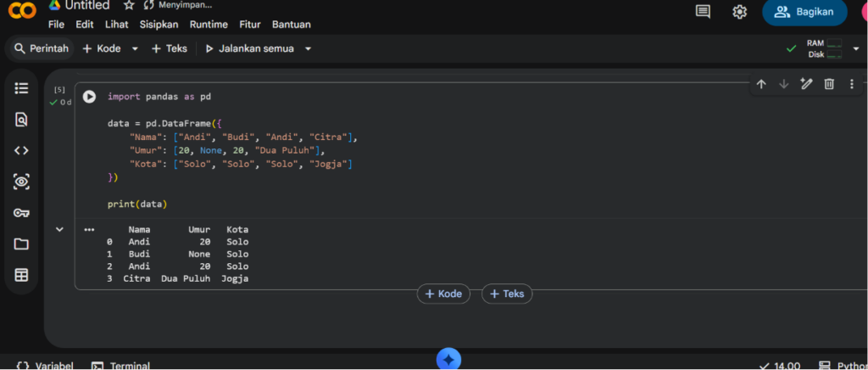Open the table of contents sidebar icon
This screenshot has width=868, height=370.
(x=21, y=88)
